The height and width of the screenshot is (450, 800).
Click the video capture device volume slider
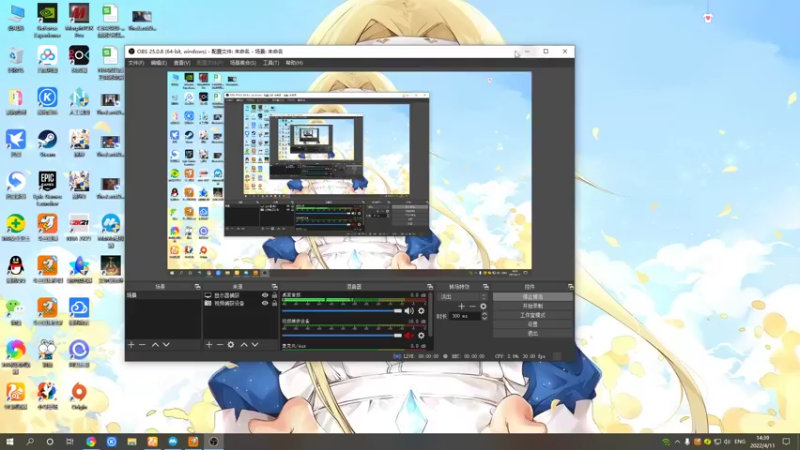[x=342, y=335]
